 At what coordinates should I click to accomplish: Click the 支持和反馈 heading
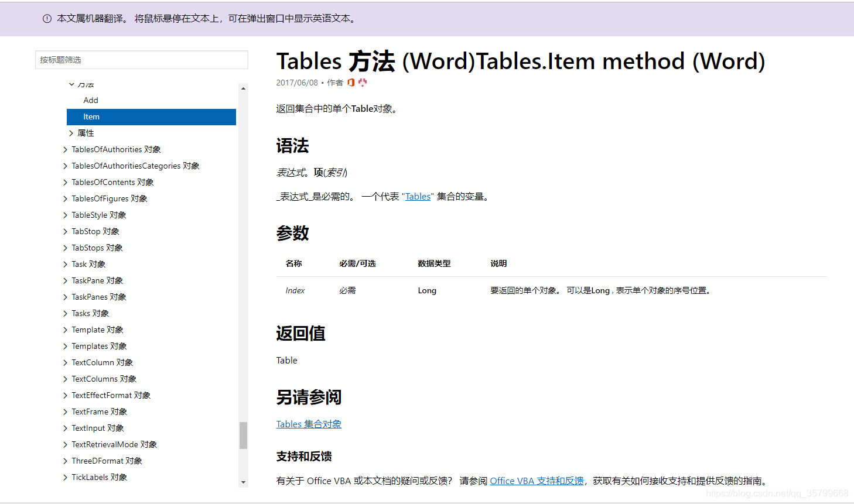click(304, 456)
